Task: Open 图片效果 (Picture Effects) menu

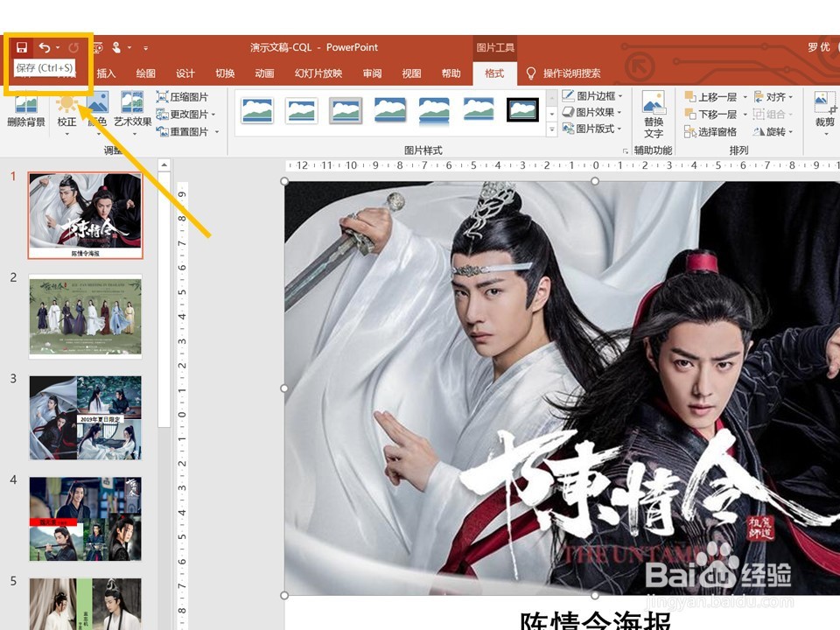Action: 592,112
